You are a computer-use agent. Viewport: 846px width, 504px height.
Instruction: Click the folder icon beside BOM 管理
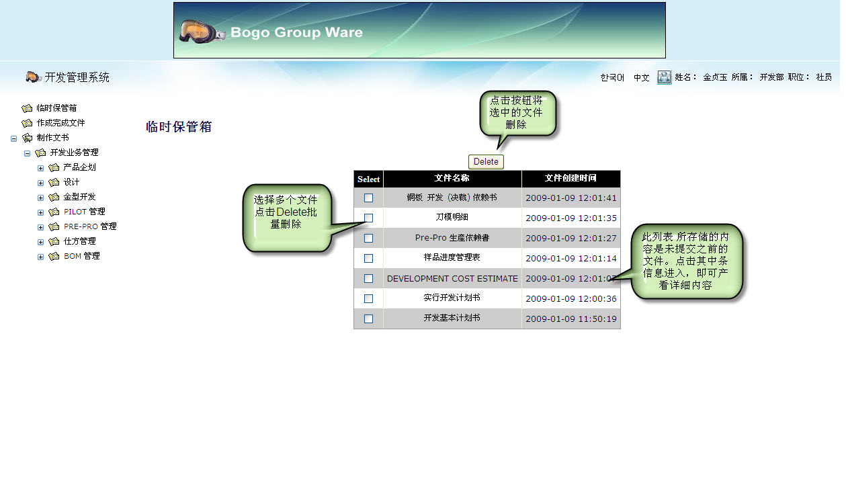(x=54, y=256)
